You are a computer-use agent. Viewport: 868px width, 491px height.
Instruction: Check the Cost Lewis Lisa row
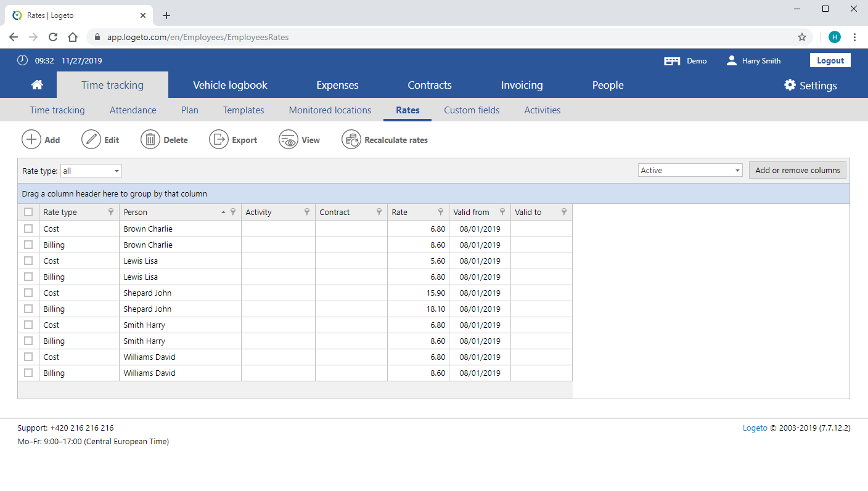(28, 261)
